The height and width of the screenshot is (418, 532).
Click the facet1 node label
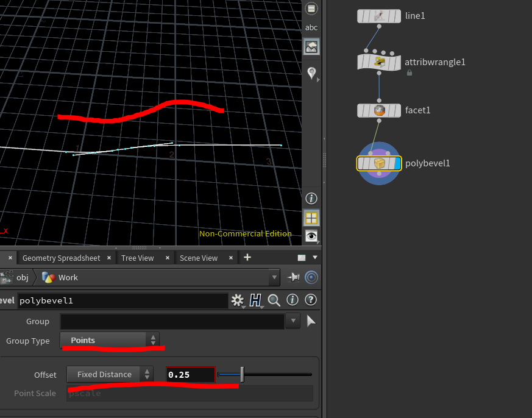tap(417, 110)
